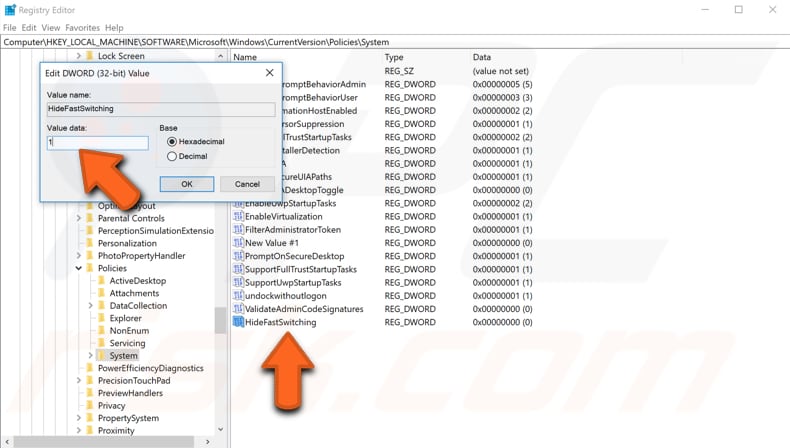
Task: Expand the PrecisionTouchPad key
Action: click(79, 380)
